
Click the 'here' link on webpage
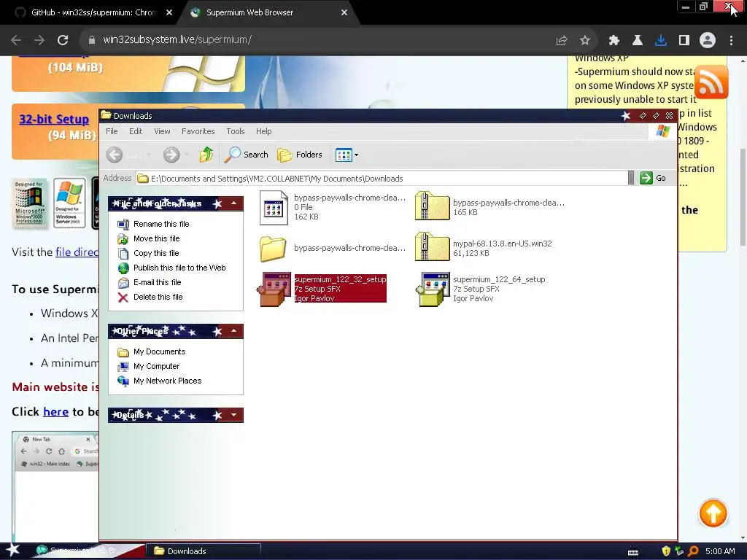click(x=55, y=411)
